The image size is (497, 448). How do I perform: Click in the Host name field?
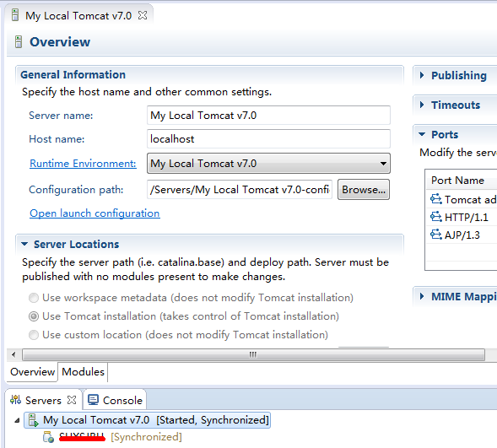268,138
